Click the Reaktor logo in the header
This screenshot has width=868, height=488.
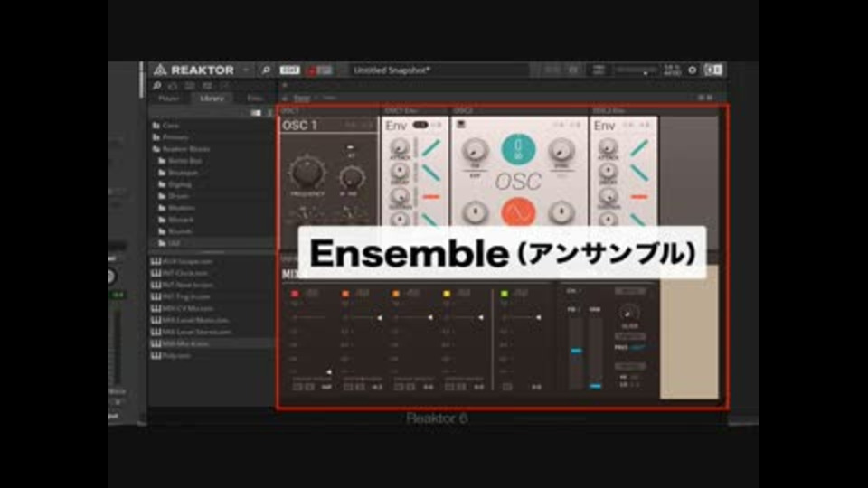[x=160, y=70]
